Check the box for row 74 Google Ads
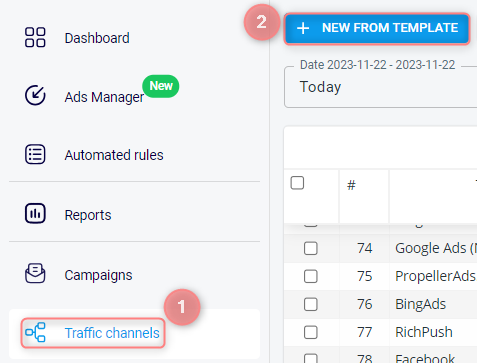 click(x=311, y=248)
